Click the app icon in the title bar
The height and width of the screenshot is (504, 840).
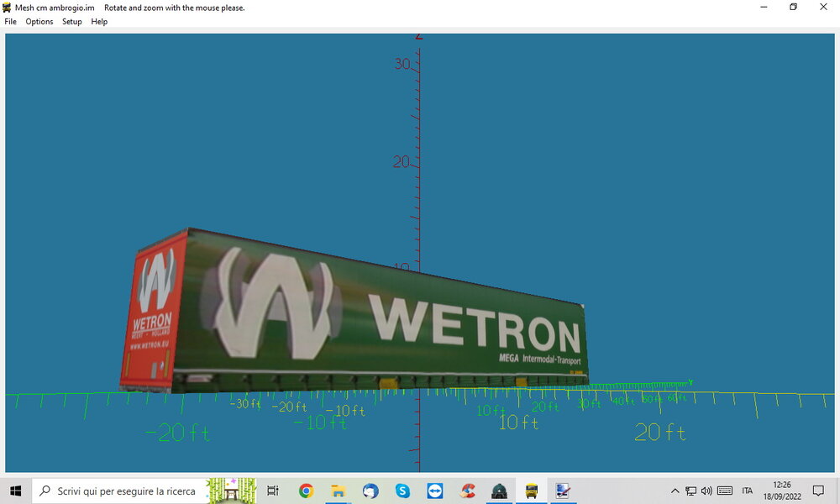click(x=7, y=8)
